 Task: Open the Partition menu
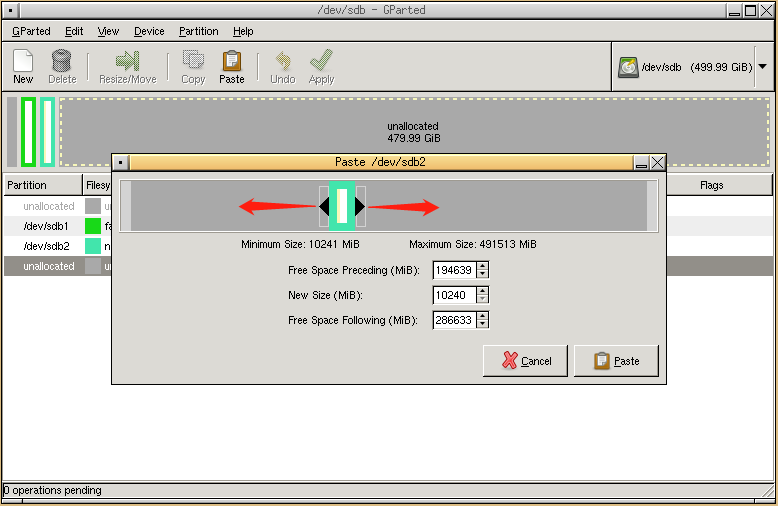(x=199, y=31)
